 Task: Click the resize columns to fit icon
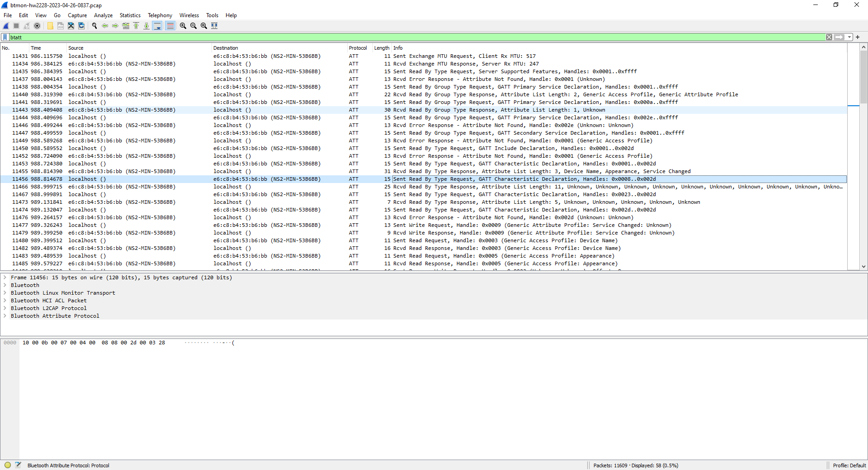214,26
